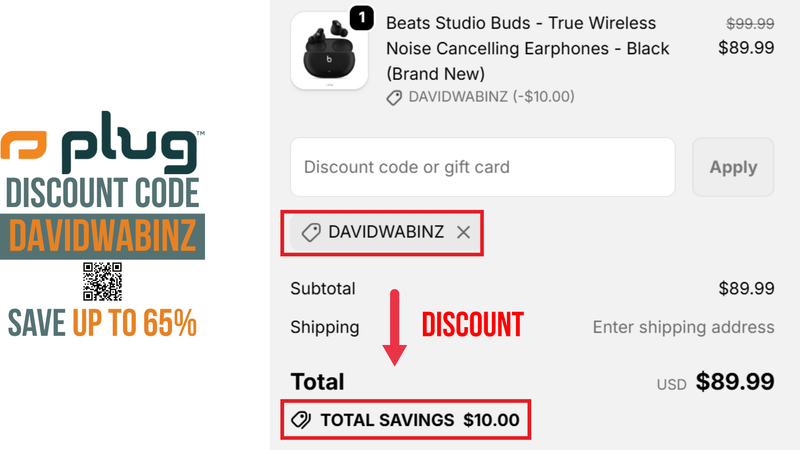
Task: Click the tag icon beside Total Savings
Action: point(300,420)
